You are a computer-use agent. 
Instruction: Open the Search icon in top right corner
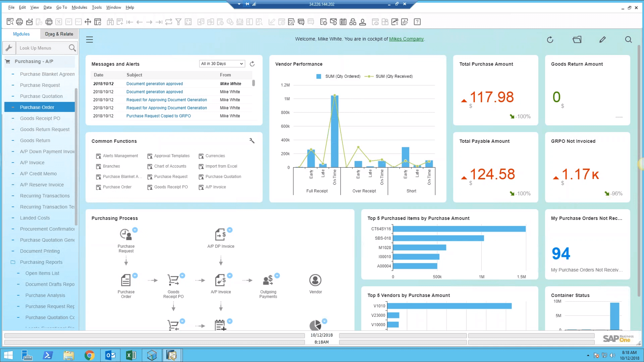(628, 39)
